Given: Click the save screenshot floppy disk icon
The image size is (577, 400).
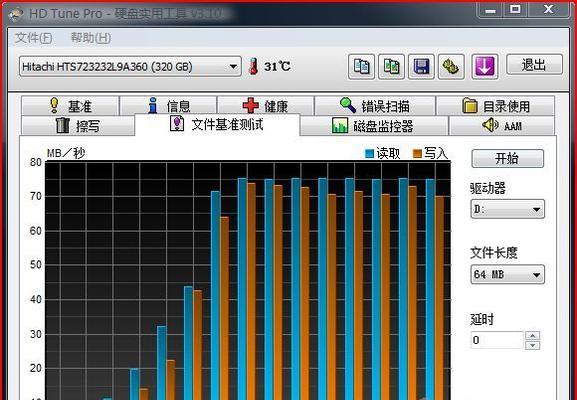Looking at the screenshot, I should 421,67.
